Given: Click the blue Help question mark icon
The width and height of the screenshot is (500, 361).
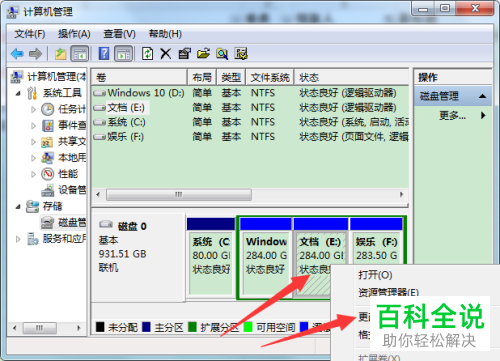Looking at the screenshot, I should point(104,53).
